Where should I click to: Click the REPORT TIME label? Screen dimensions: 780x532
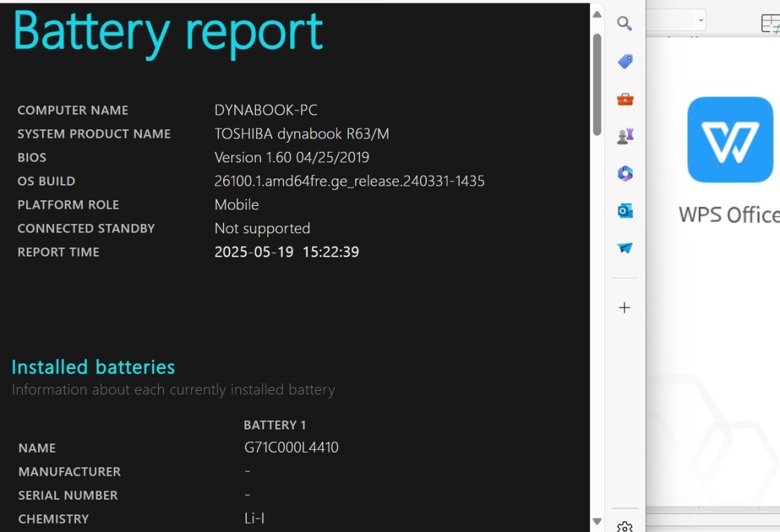(58, 252)
